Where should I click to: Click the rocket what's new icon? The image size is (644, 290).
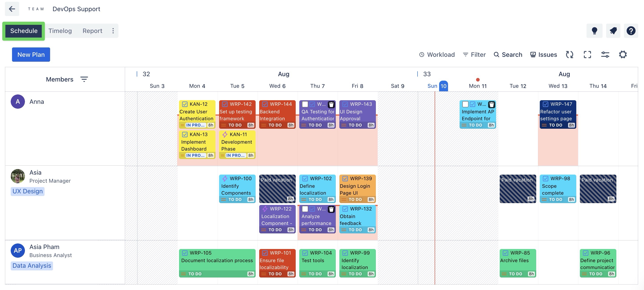pos(613,31)
